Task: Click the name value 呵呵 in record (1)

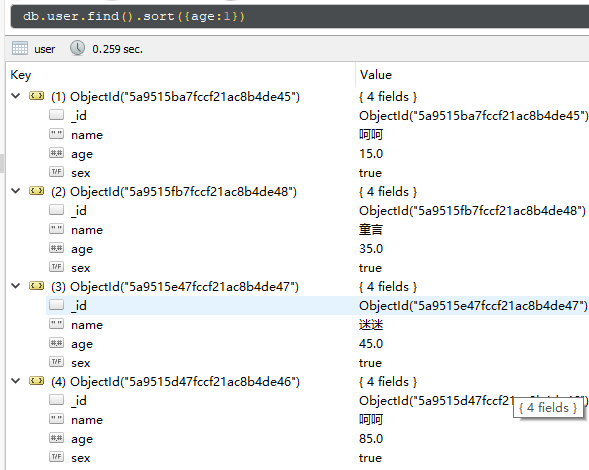Action: [371, 135]
